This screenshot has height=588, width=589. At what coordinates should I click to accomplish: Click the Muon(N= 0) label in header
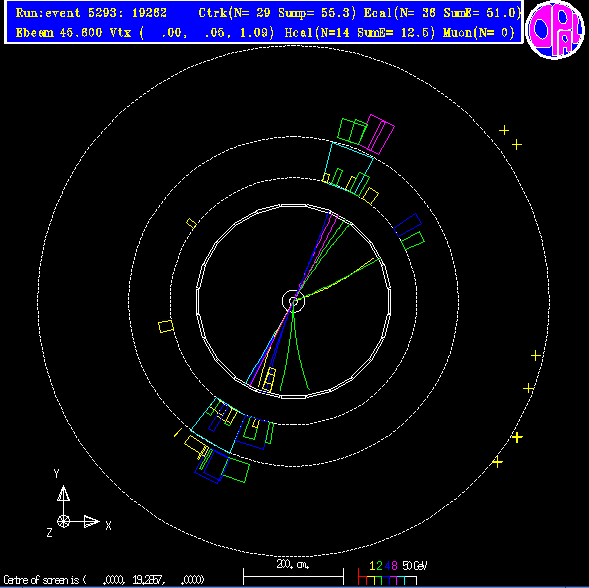[479, 33]
